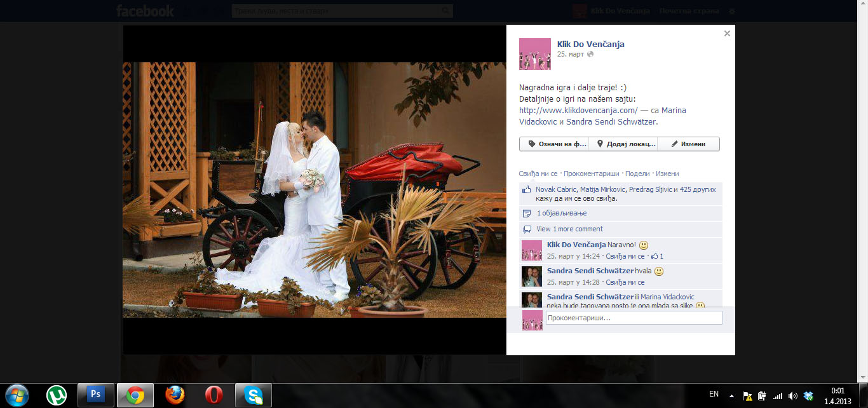The width and height of the screenshot is (868, 408).
Task: Click the Facebook logo in top bar
Action: pos(145,11)
